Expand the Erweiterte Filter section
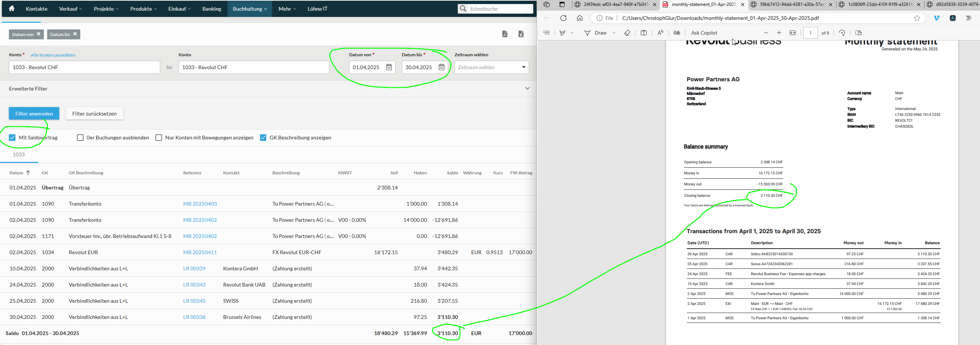The width and height of the screenshot is (980, 345). click(527, 89)
